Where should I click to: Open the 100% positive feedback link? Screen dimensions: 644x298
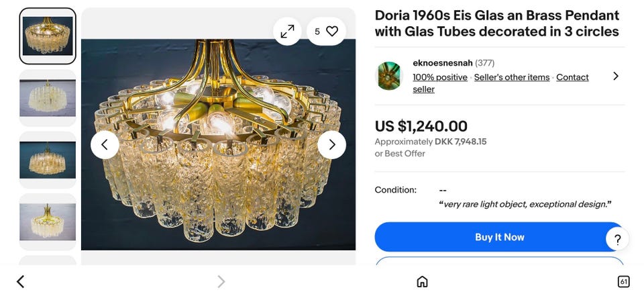click(440, 77)
